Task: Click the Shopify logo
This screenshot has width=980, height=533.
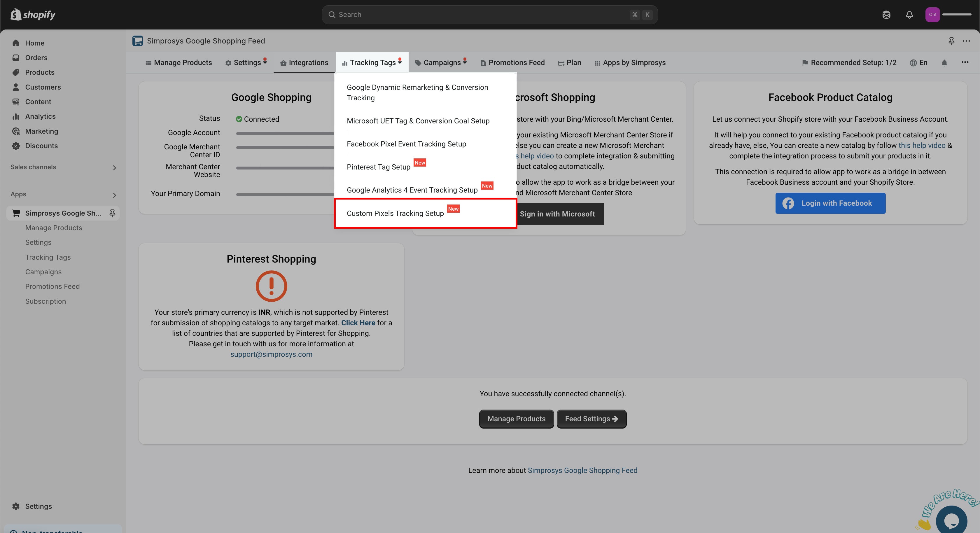Action: point(33,15)
